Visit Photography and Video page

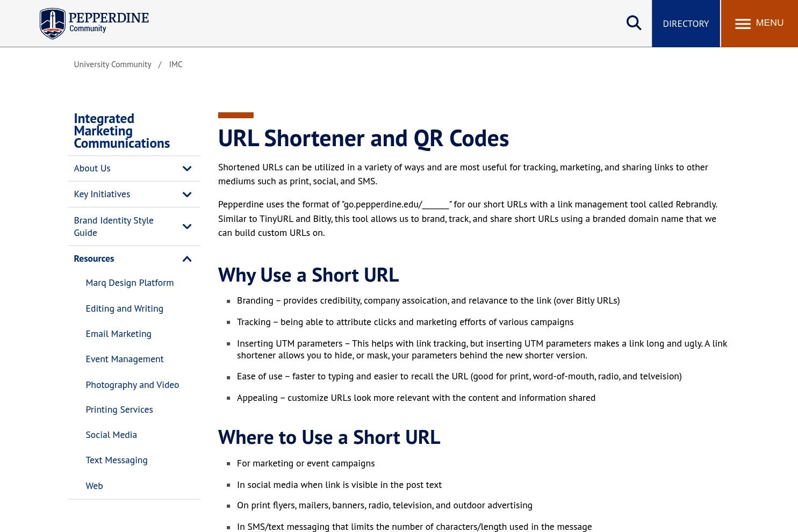click(x=132, y=385)
